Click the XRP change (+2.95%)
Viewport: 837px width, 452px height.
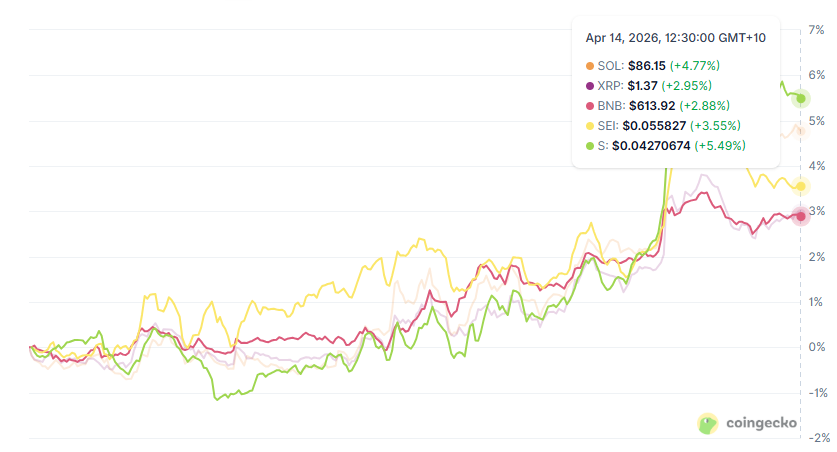[686, 85]
